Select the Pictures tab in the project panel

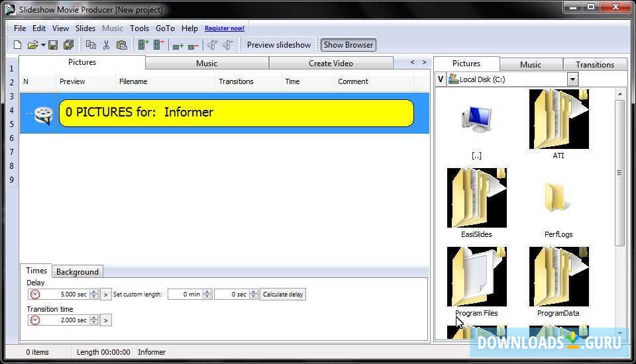82,62
